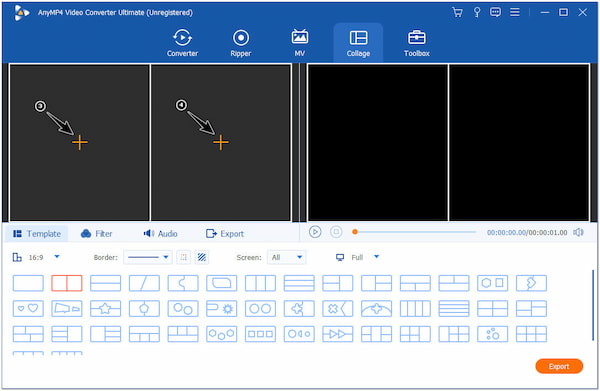Viewport: 600px width, 391px height.
Task: Open the Ripper module
Action: 241,43
